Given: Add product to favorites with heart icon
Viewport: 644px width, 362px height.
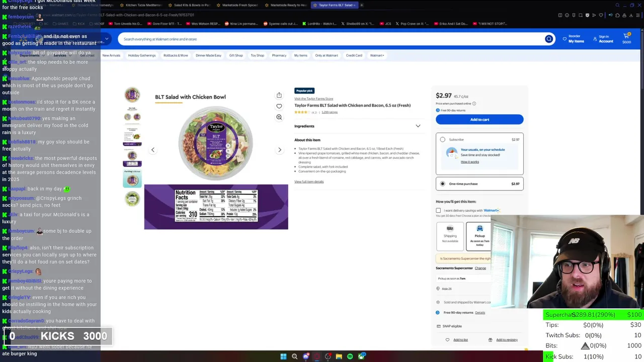Looking at the screenshot, I should (x=279, y=106).
